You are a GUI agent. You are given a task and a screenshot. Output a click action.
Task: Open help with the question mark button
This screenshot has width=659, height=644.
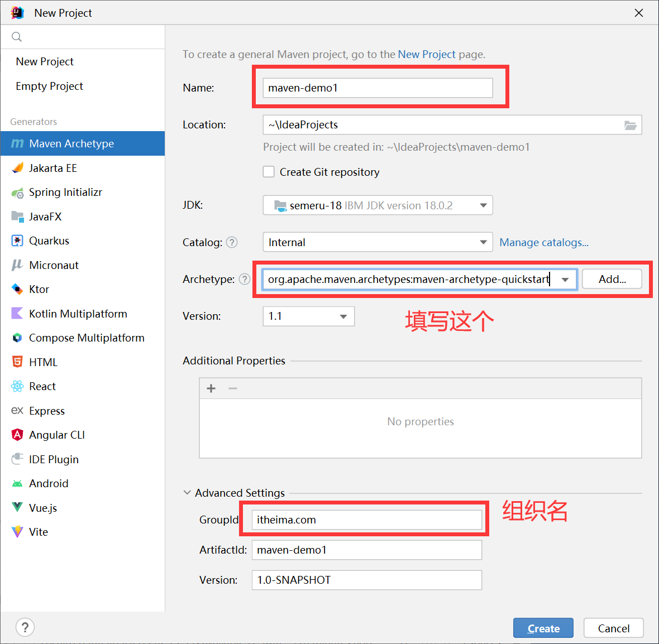coord(25,628)
